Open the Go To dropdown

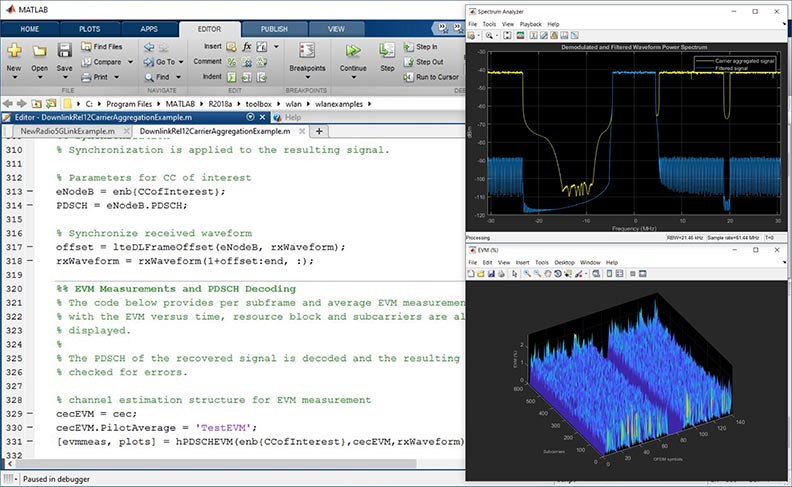pyautogui.click(x=183, y=61)
